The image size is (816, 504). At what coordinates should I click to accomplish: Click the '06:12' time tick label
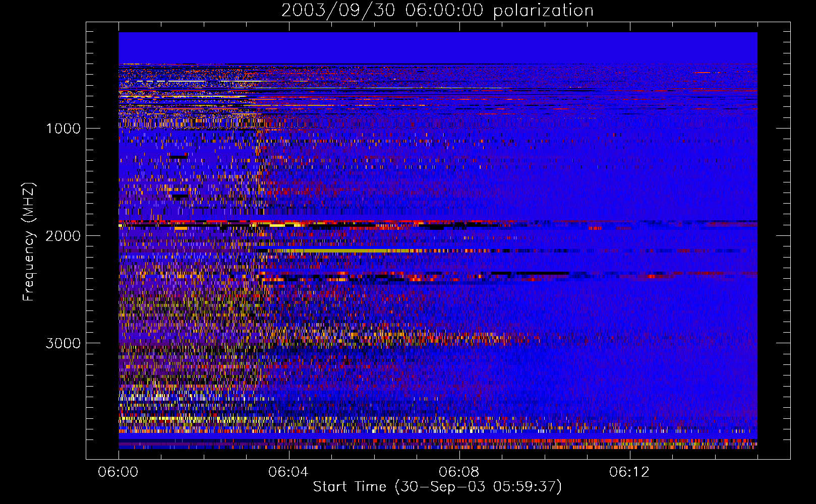(629, 472)
